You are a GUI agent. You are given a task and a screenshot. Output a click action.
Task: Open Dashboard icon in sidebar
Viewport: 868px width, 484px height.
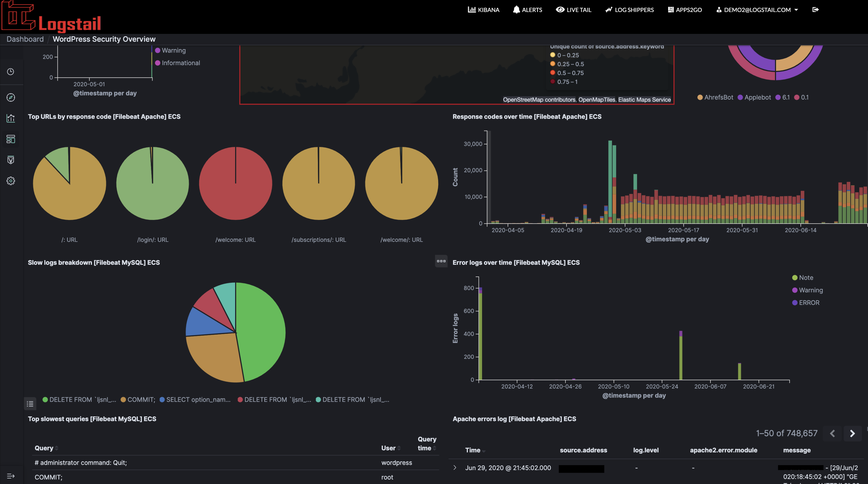(11, 139)
